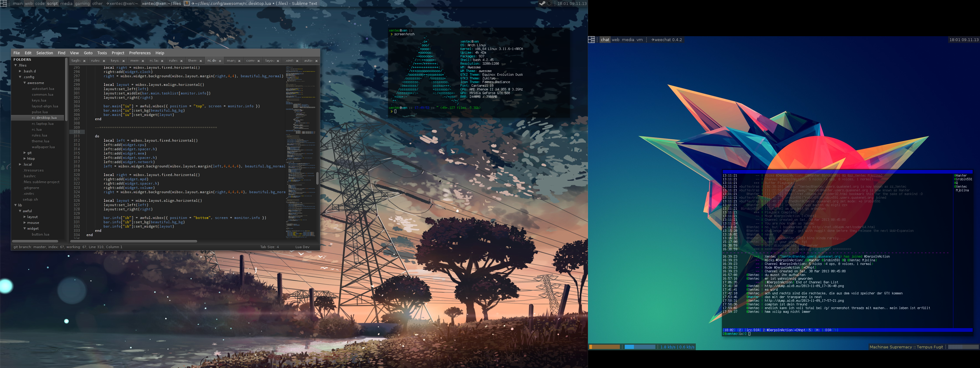This screenshot has height=368, width=980.
Task: Switch to the vm workspace tag
Action: tap(639, 40)
